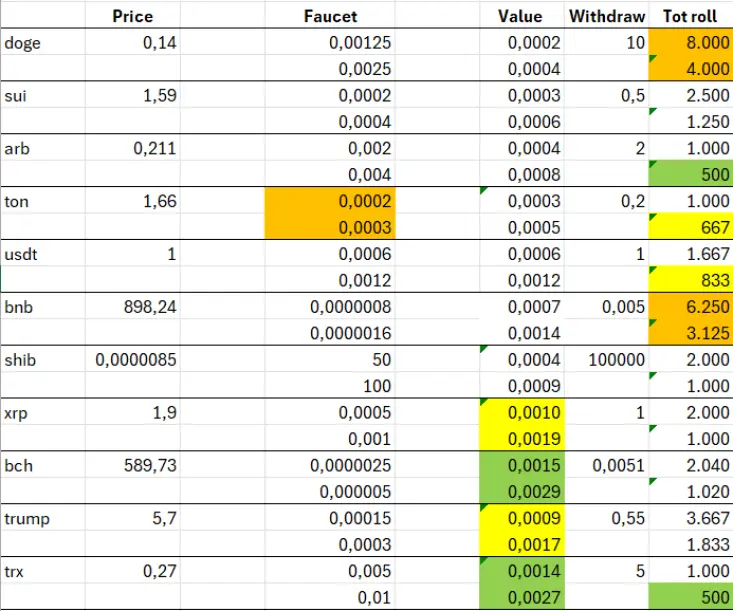The width and height of the screenshot is (733, 611).
Task: Select tot roll cell 3.667
Action: pos(691,518)
